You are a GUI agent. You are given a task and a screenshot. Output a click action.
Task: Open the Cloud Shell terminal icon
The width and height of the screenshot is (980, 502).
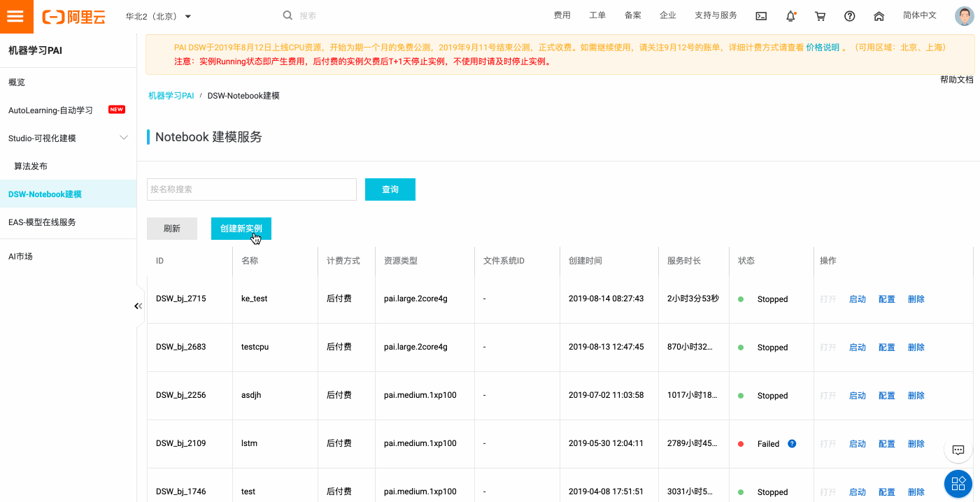(762, 16)
